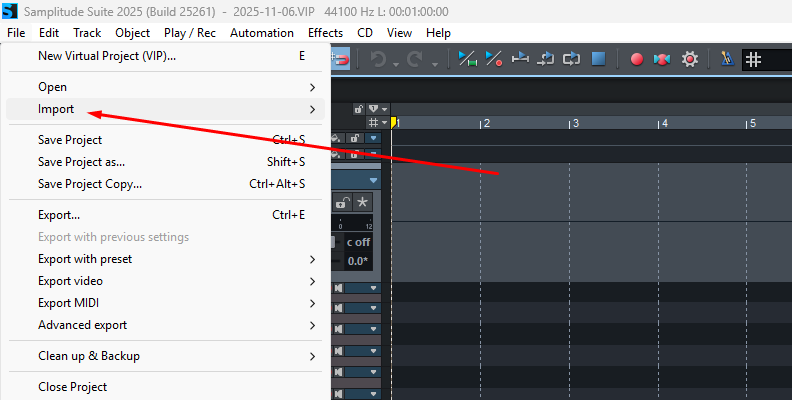The width and height of the screenshot is (792, 400).
Task: Click New Virtual Project (VIP)...
Action: coord(107,56)
